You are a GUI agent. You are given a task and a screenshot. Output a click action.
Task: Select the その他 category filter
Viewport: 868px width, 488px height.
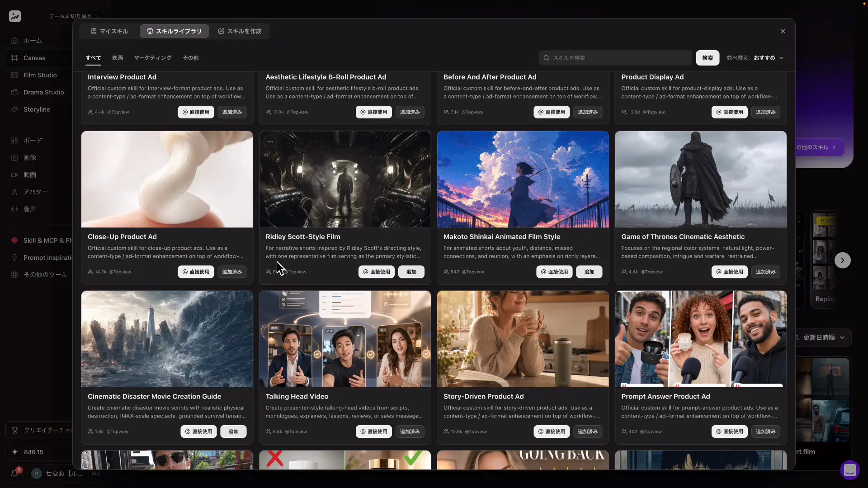[190, 58]
